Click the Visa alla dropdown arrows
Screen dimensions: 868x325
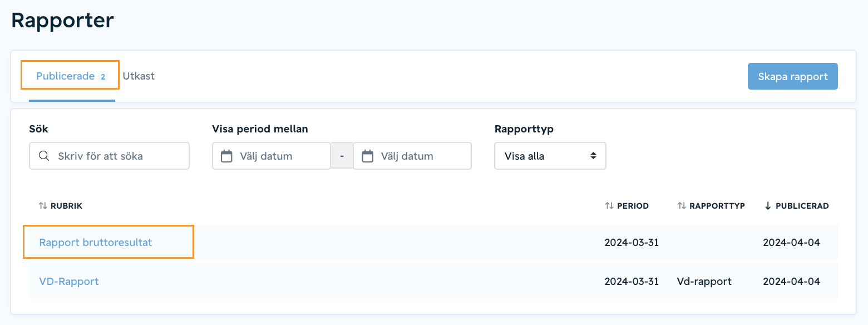tap(594, 156)
